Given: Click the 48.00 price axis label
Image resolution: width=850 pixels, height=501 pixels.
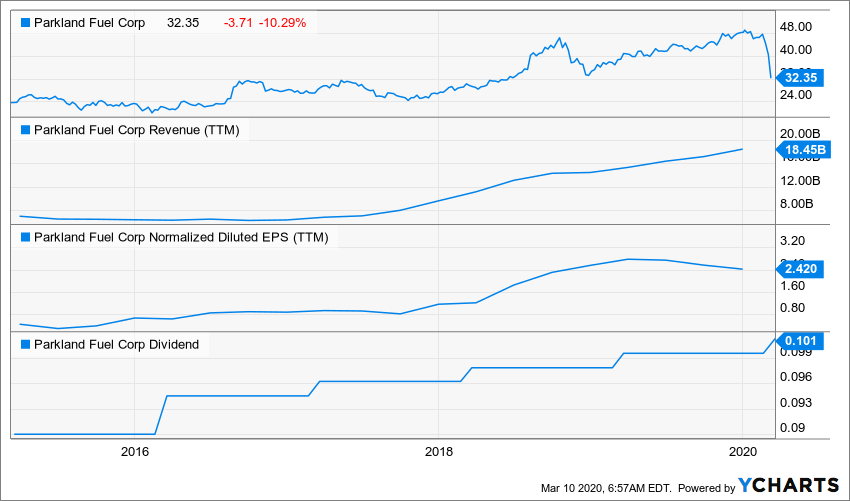Looking at the screenshot, I should [x=796, y=27].
